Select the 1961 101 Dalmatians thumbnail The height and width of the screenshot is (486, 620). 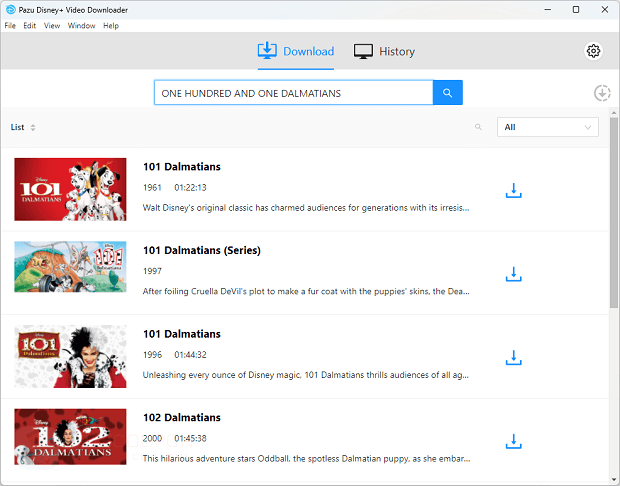click(70, 189)
